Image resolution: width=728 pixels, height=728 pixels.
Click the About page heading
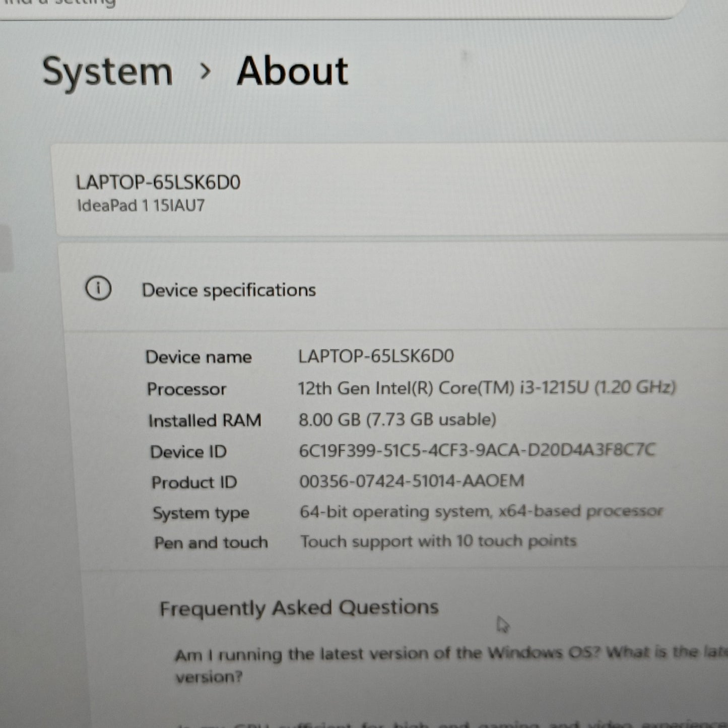pyautogui.click(x=292, y=71)
